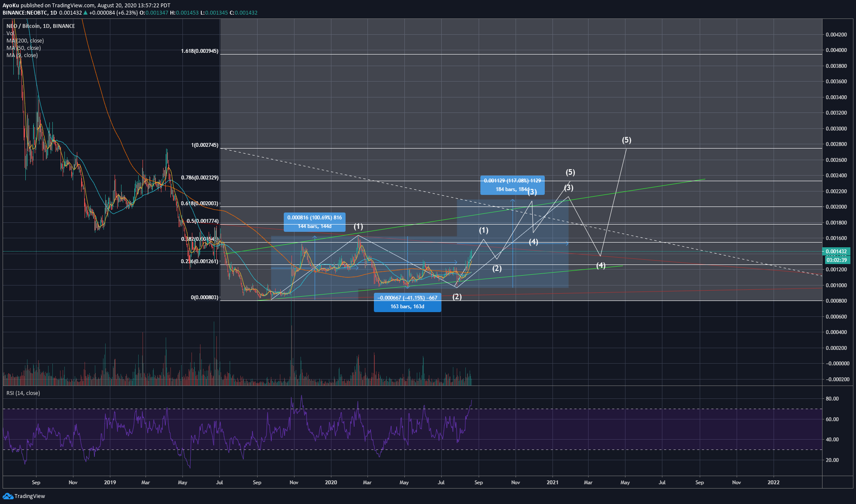The height and width of the screenshot is (504, 856).
Task: Click the 2021 label on time axis
Action: [x=552, y=483]
